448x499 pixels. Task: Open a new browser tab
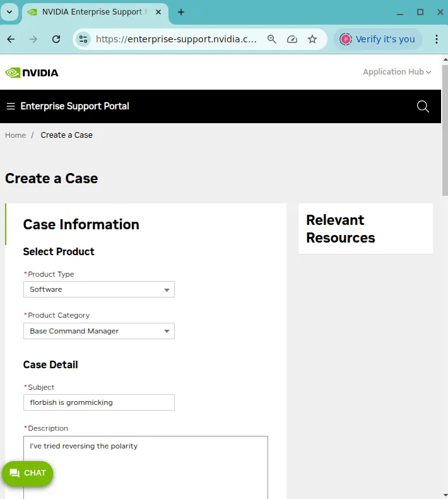181,12
